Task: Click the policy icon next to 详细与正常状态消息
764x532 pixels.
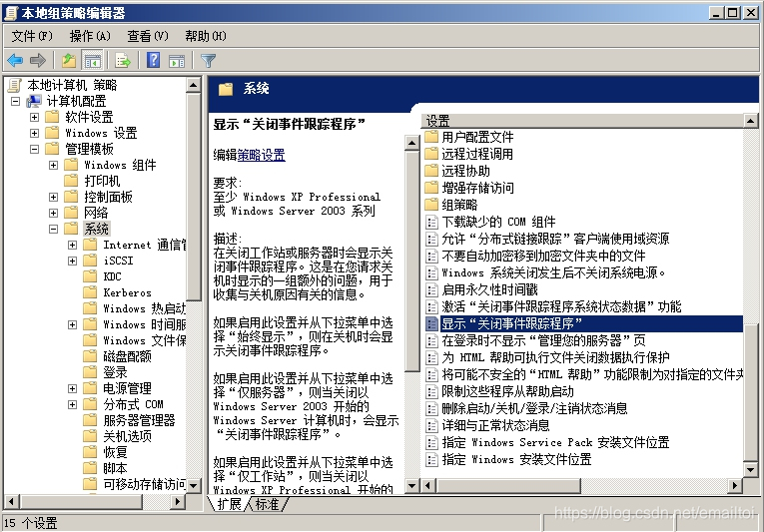Action: coord(431,425)
